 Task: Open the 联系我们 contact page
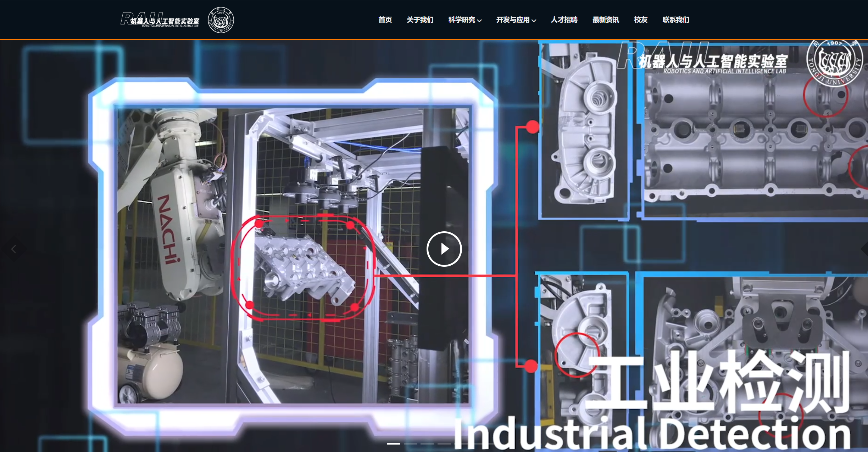click(x=676, y=20)
